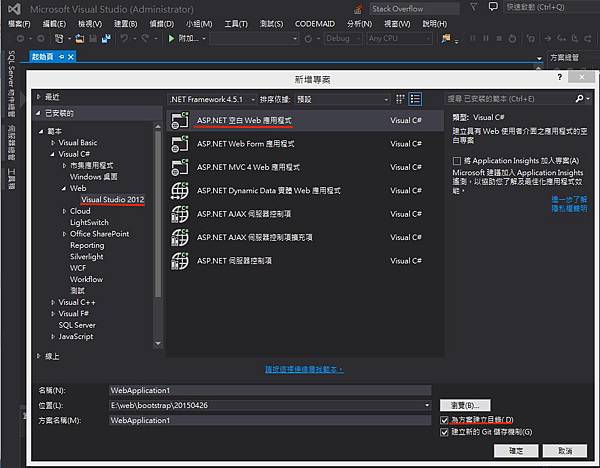Viewport: 600px width, 468px height.
Task: Click the search magnifier in template search box
Action: (580, 99)
